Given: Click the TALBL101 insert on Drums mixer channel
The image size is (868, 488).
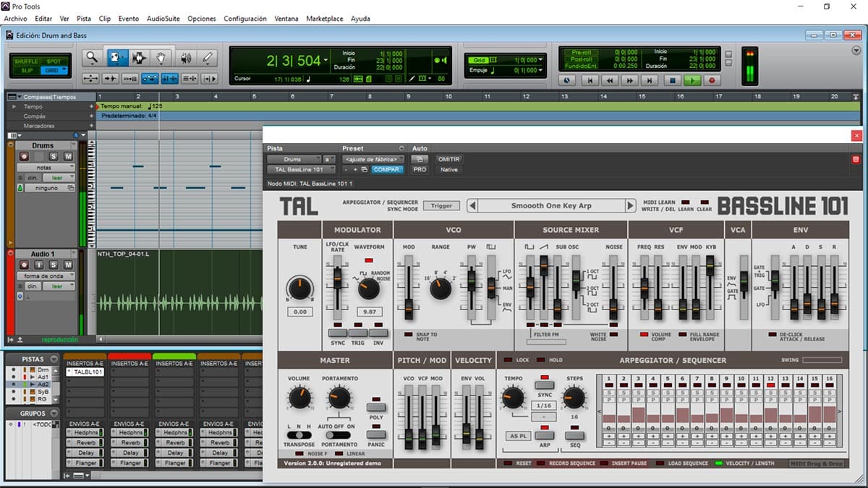Looking at the screenshot, I should [x=85, y=372].
